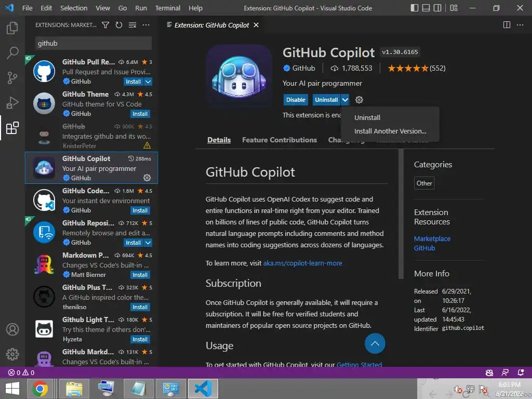The height and width of the screenshot is (399, 532).
Task: Open the Marketplace resource link
Action: (432, 238)
